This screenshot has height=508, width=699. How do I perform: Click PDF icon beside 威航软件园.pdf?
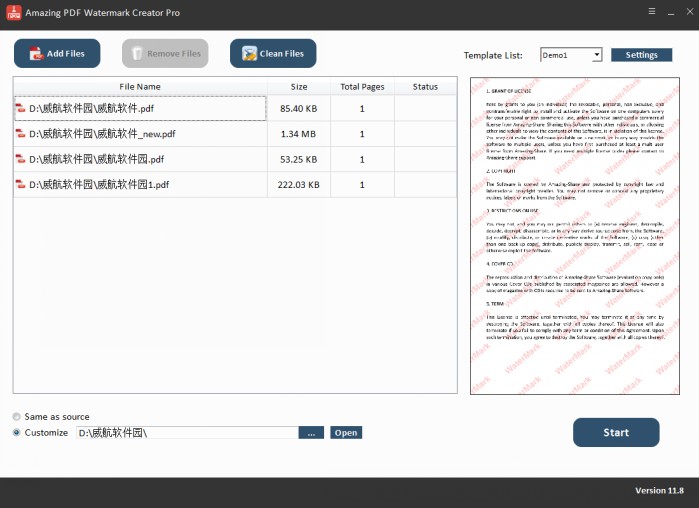[x=21, y=159]
